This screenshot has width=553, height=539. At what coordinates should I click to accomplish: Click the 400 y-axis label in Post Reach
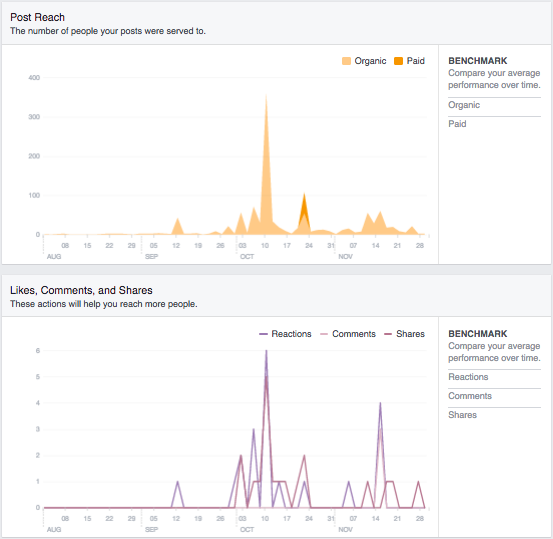(34, 78)
